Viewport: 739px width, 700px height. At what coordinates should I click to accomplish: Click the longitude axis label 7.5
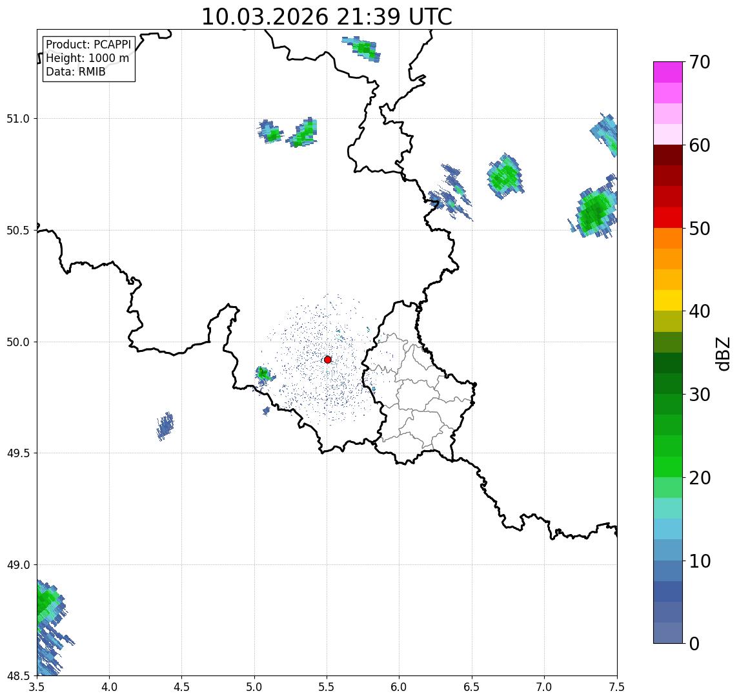tap(617, 687)
